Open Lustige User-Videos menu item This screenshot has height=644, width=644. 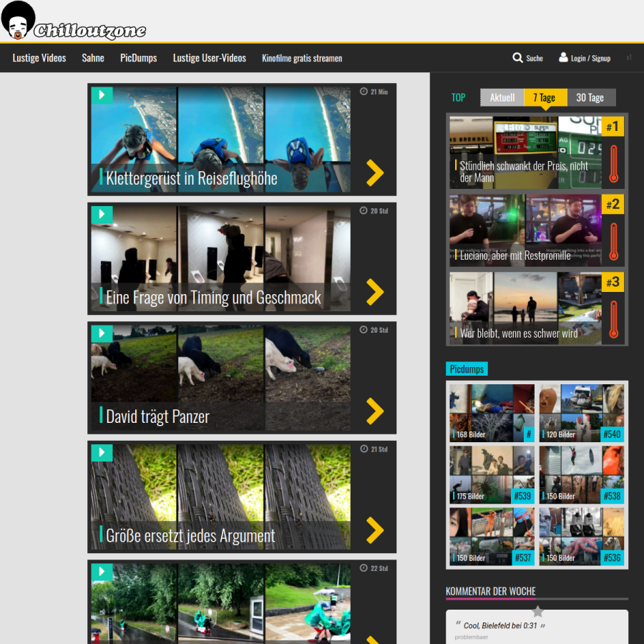tap(210, 58)
